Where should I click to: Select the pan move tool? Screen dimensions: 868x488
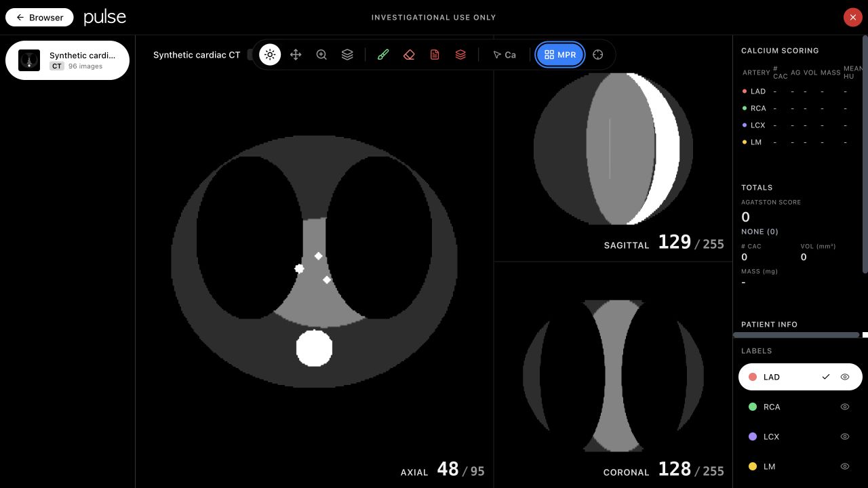pyautogui.click(x=296, y=55)
